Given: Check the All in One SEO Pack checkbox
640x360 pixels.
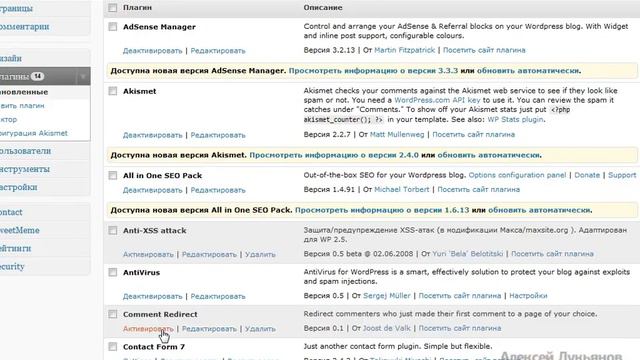Looking at the screenshot, I should tap(113, 176).
